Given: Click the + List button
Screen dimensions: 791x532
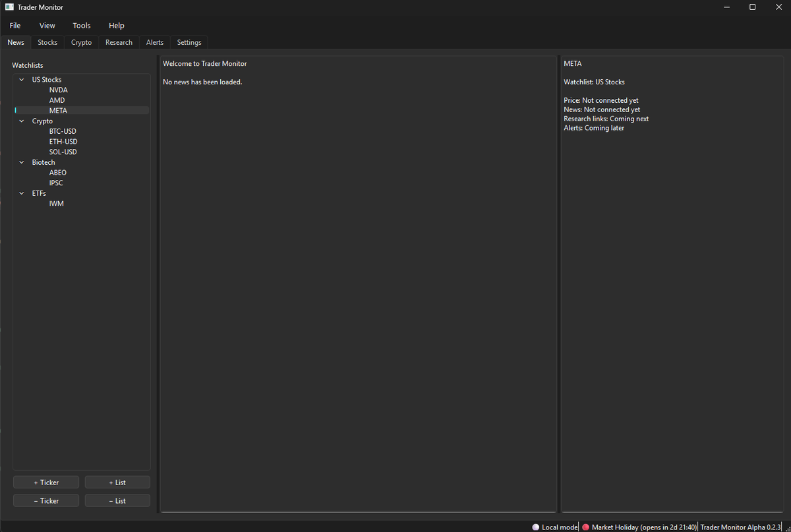Looking at the screenshot, I should click(117, 483).
